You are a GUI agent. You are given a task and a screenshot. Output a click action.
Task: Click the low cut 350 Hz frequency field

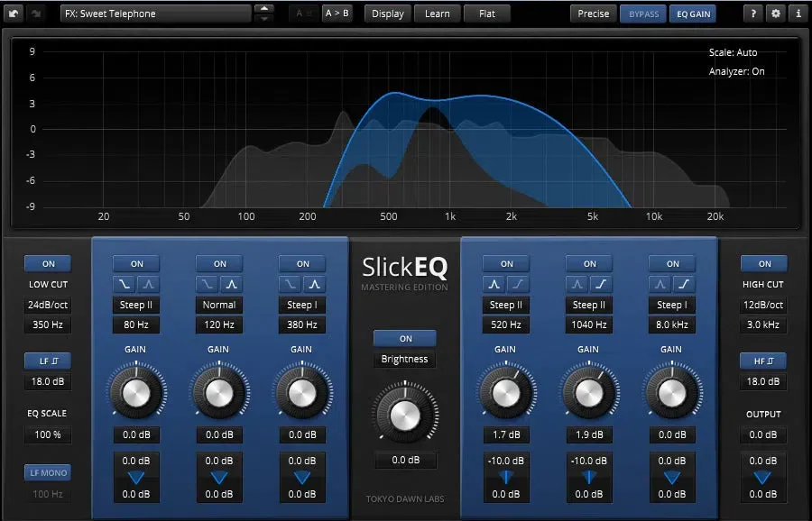(48, 324)
